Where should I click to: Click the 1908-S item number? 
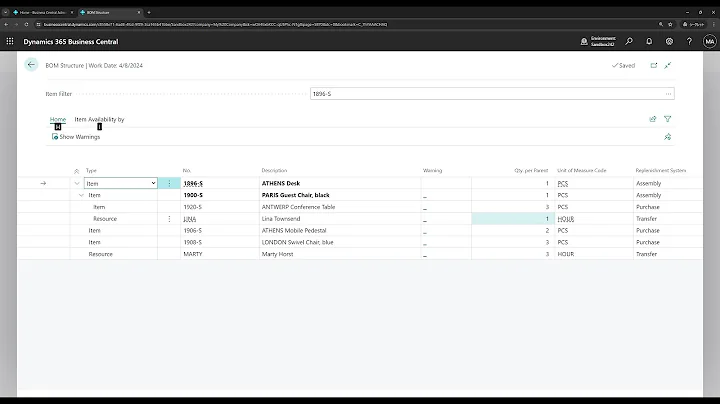[x=192, y=242]
